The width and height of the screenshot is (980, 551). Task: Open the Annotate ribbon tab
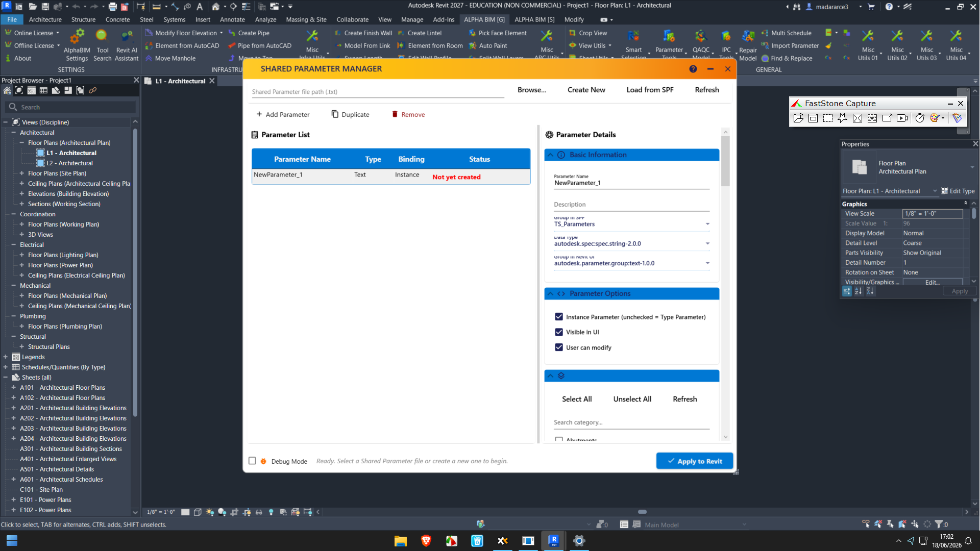[232, 19]
